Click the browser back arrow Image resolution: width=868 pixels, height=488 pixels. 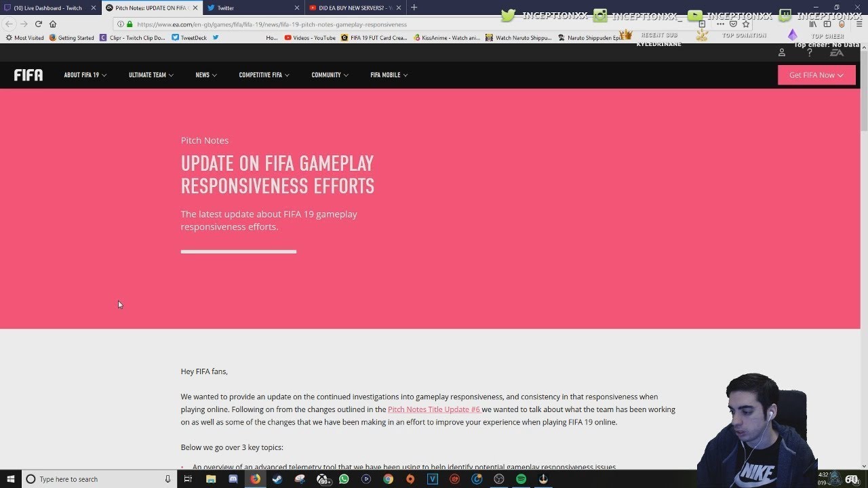point(9,24)
